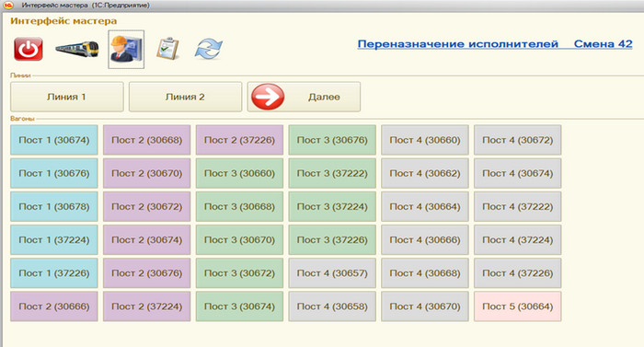
Task: Choose wagon Пост 4 (37226)
Action: [x=518, y=273]
